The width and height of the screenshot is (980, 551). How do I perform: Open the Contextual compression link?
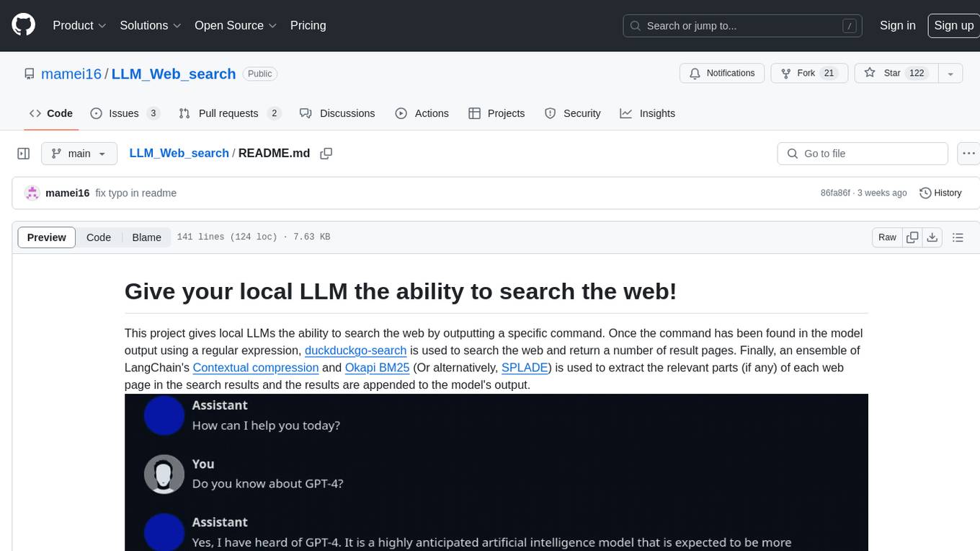coord(256,368)
